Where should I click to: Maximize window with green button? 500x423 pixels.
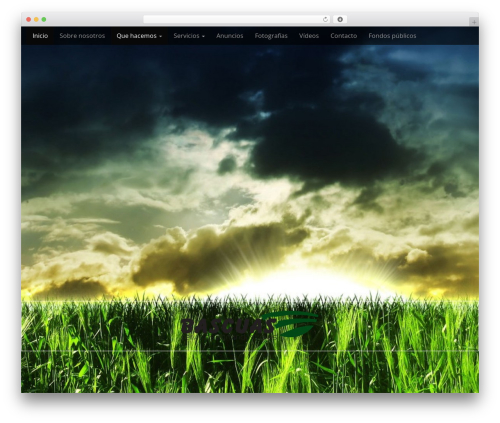coord(44,19)
